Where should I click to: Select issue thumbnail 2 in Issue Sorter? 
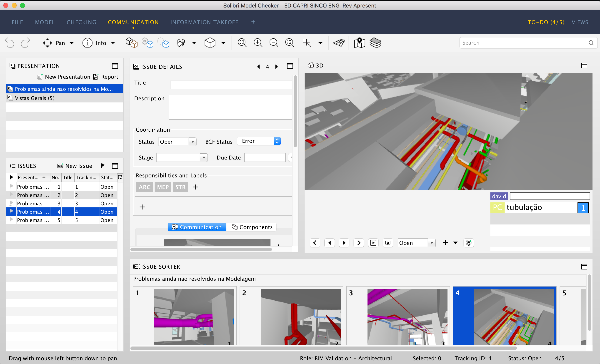(291, 316)
